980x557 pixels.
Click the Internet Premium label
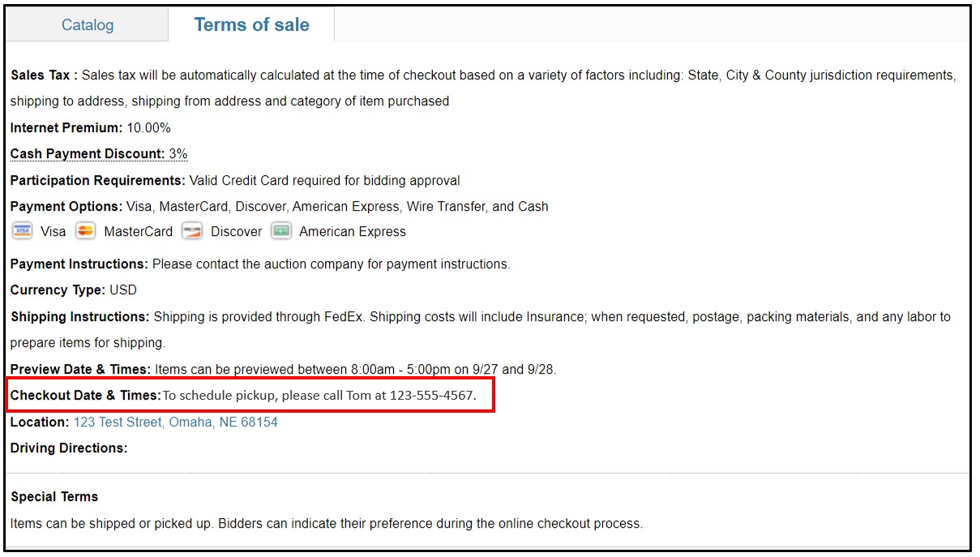tap(66, 127)
